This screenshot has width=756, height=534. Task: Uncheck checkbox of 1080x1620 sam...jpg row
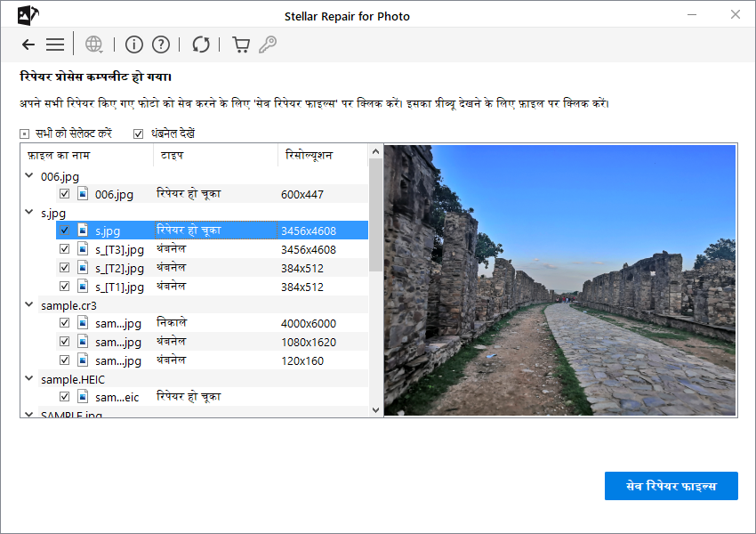(64, 342)
